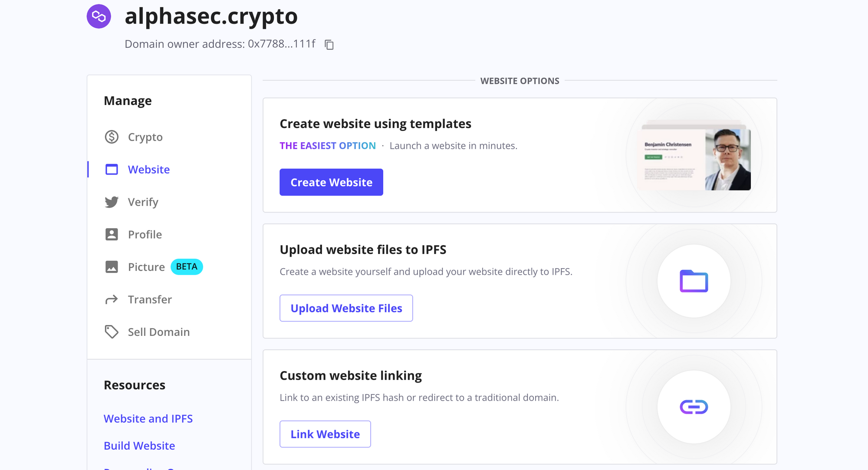The height and width of the screenshot is (470, 868).
Task: Select the Website menu item
Action: pos(149,169)
